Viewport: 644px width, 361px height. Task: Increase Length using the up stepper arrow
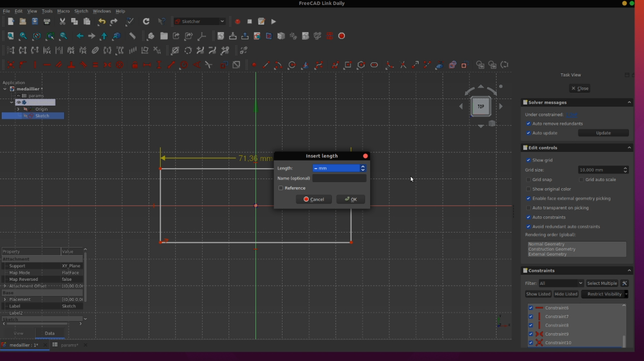pos(363,166)
